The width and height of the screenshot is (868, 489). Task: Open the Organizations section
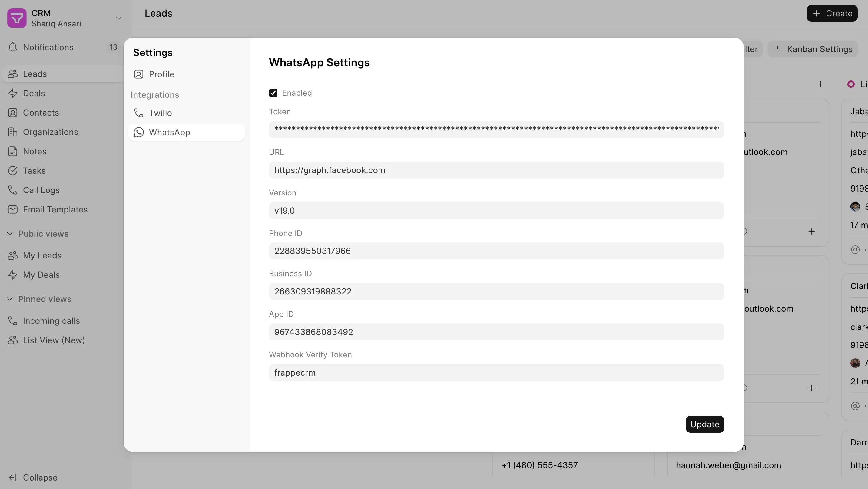pos(51,132)
